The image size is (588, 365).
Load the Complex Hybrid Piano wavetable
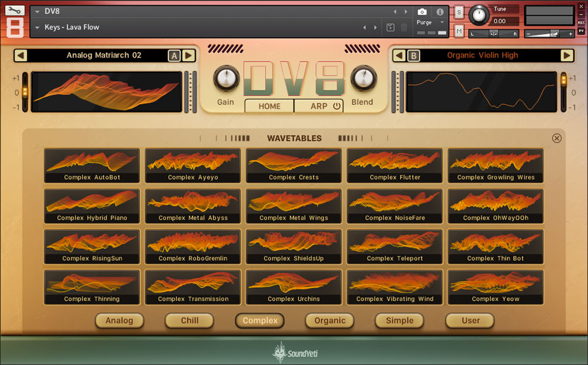point(92,206)
